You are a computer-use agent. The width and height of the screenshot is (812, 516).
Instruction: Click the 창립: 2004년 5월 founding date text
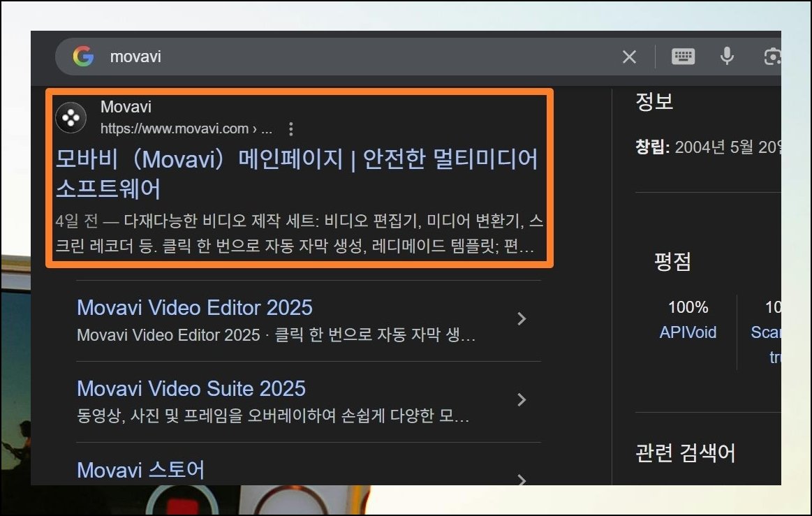click(708, 147)
